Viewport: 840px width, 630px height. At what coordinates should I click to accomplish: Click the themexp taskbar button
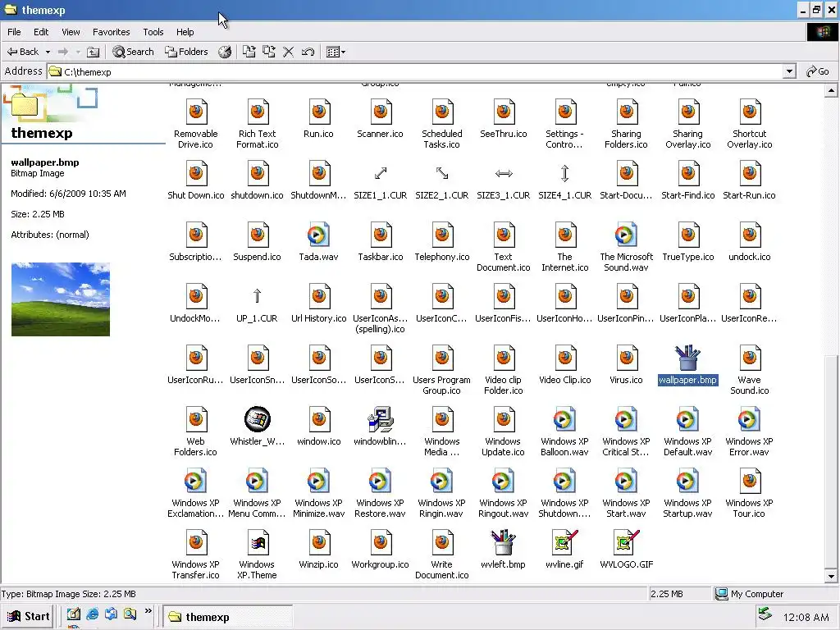tap(228, 617)
